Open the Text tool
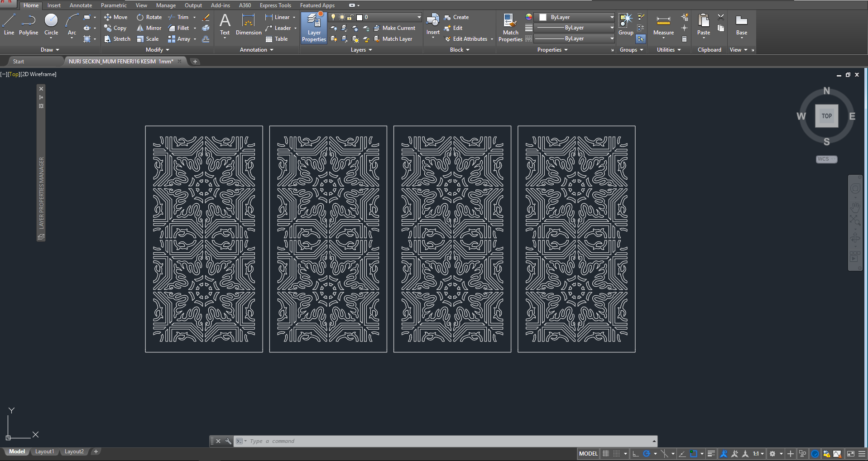868x461 pixels. 225,25
